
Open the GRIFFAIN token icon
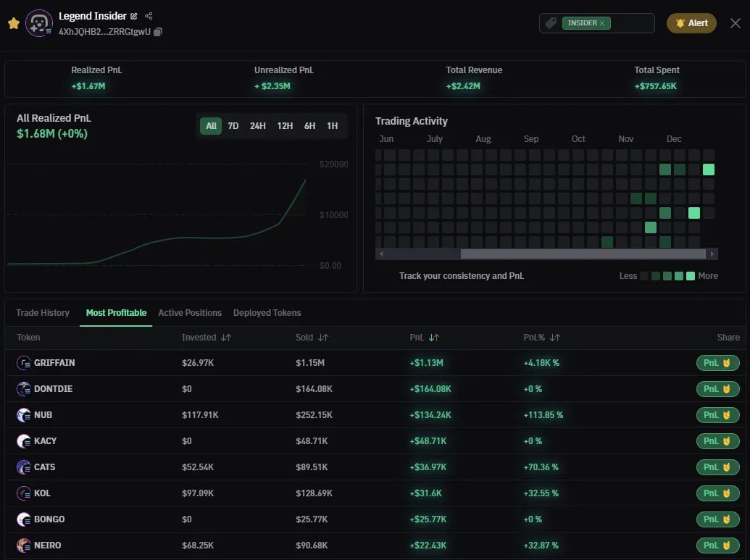pos(23,362)
